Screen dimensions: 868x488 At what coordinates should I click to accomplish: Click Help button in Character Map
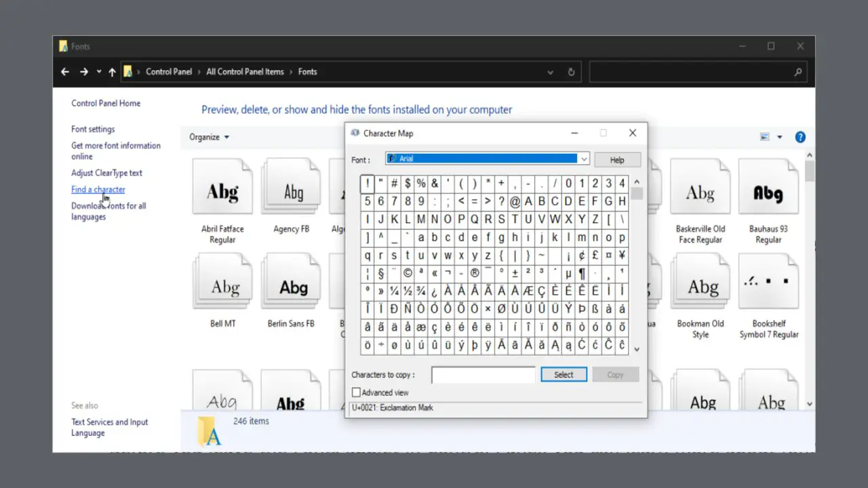pyautogui.click(x=617, y=160)
